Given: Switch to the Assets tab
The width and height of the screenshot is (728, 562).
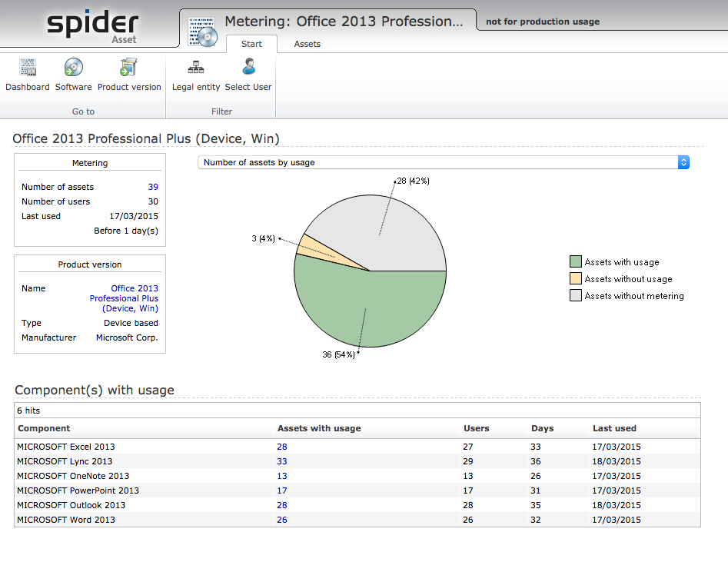Looking at the screenshot, I should tap(307, 44).
